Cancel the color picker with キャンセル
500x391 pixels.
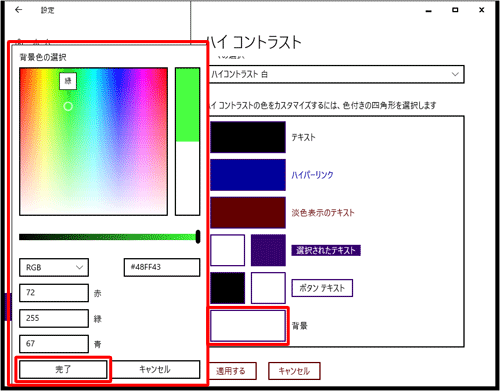click(155, 369)
